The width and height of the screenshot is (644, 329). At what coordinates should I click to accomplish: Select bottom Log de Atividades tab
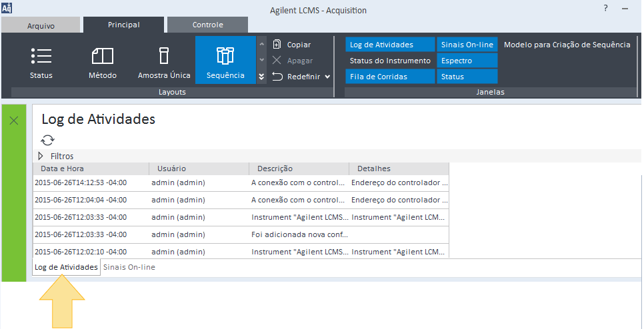point(66,267)
